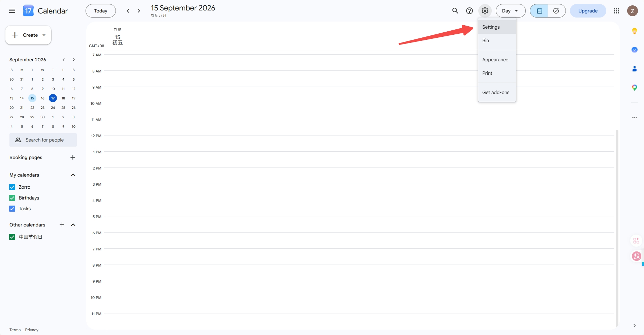Click the translate extension floating icon

pos(637,256)
